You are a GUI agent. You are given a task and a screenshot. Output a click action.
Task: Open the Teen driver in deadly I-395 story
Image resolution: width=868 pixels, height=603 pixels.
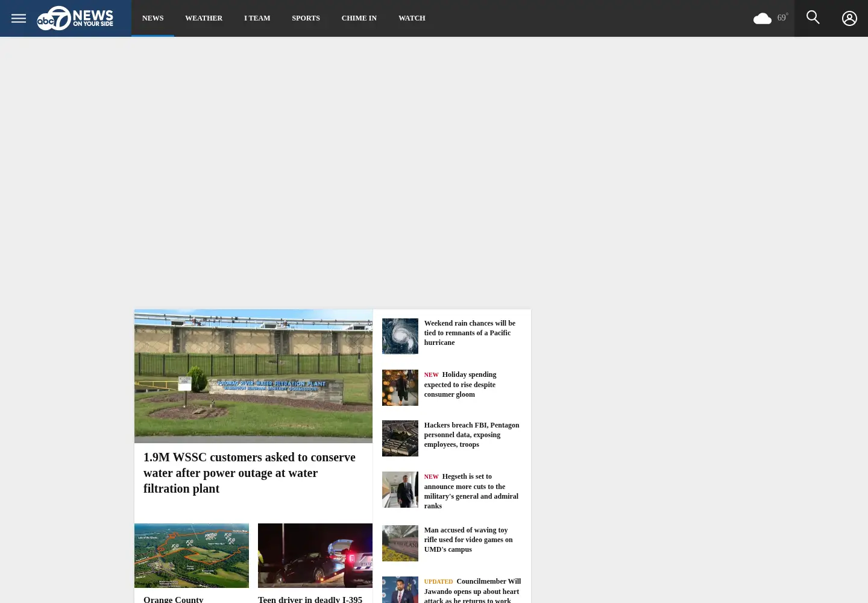310,599
